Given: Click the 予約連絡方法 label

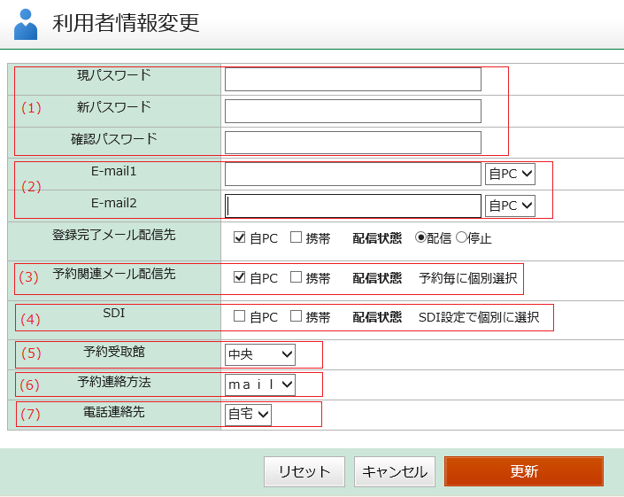Looking at the screenshot, I should (114, 382).
